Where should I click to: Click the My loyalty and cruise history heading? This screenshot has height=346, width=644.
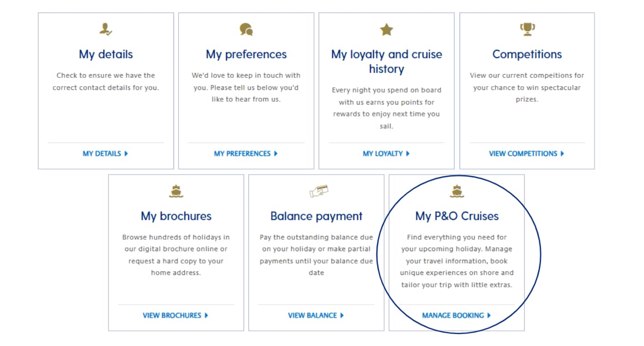coord(387,61)
